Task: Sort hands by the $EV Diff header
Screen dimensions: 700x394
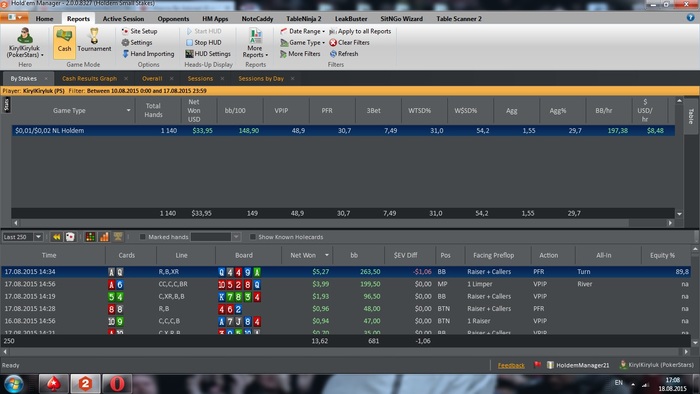Action: [x=405, y=255]
